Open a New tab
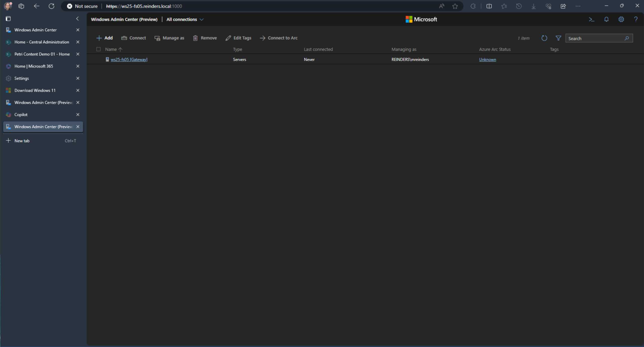The image size is (644, 347). click(x=43, y=141)
